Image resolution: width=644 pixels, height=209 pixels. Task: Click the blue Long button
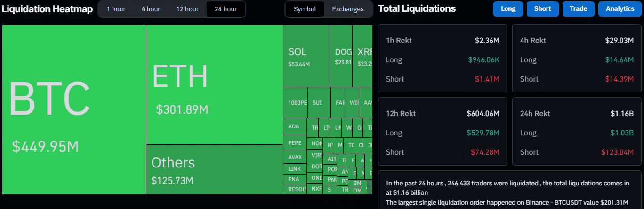pyautogui.click(x=508, y=9)
